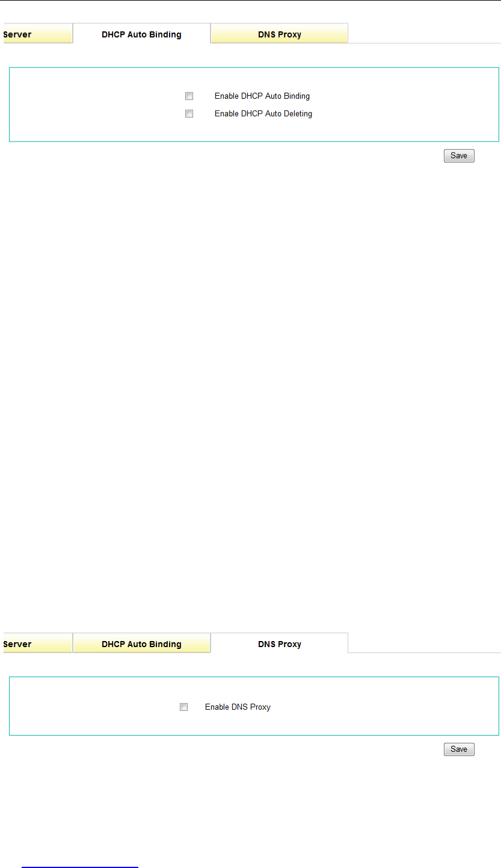Select the active white DNS Proxy tab
The height and width of the screenshot is (868, 501).
click(280, 643)
